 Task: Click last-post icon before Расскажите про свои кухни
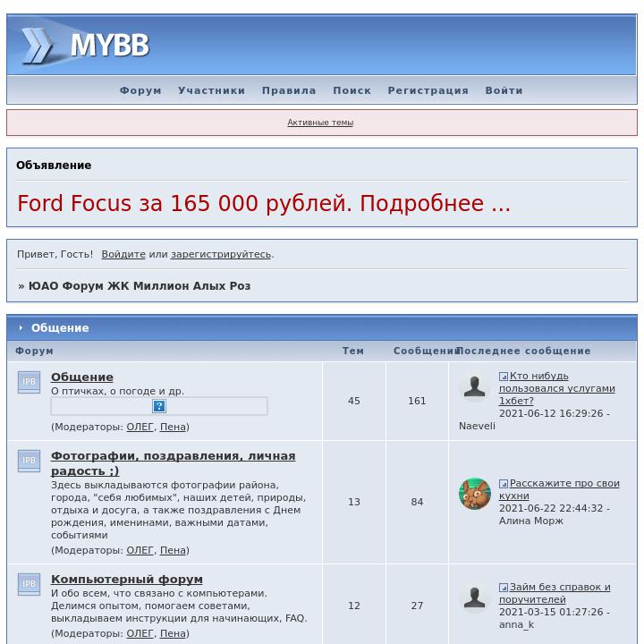pos(504,484)
